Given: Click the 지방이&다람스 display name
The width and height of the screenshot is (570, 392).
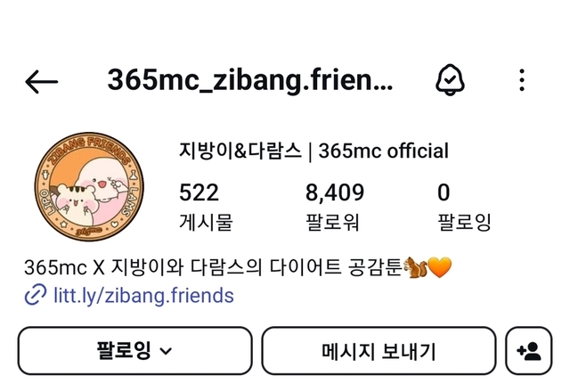Looking at the screenshot, I should coord(240,151).
